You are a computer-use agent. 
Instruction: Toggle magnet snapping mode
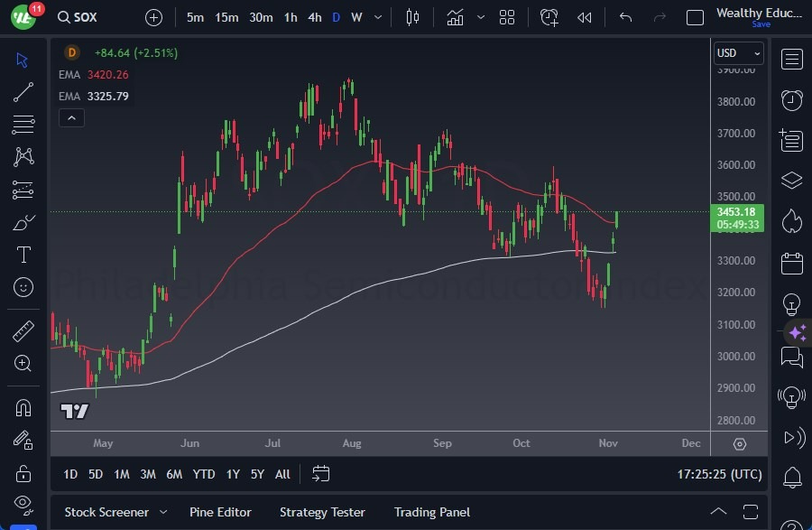point(23,407)
